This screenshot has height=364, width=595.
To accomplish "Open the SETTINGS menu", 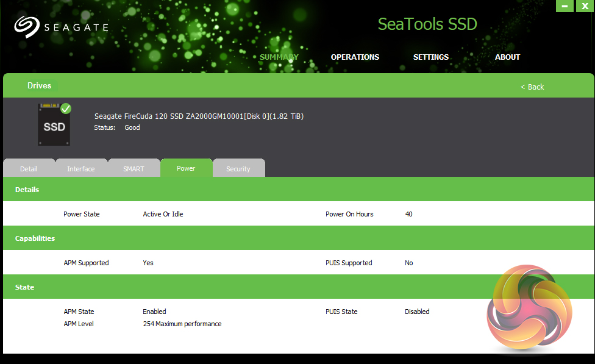I will 430,57.
